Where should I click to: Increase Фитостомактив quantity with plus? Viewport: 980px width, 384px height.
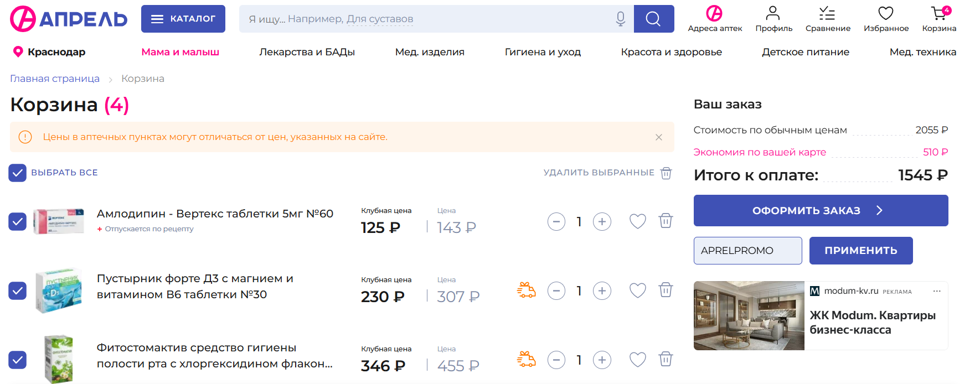pos(602,360)
